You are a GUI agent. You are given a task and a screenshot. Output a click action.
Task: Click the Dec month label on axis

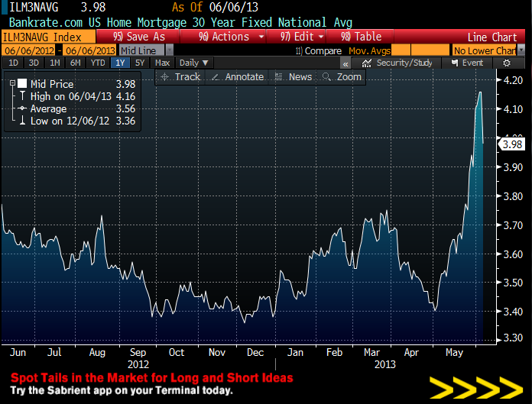(255, 353)
